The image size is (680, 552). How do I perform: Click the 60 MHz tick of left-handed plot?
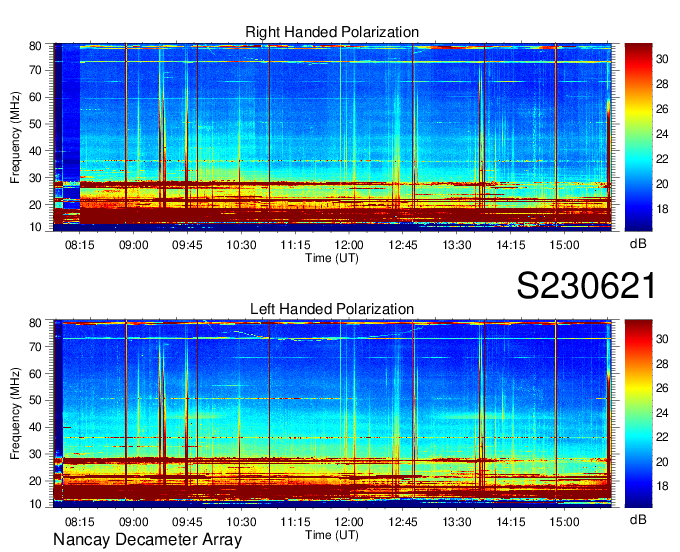35,374
